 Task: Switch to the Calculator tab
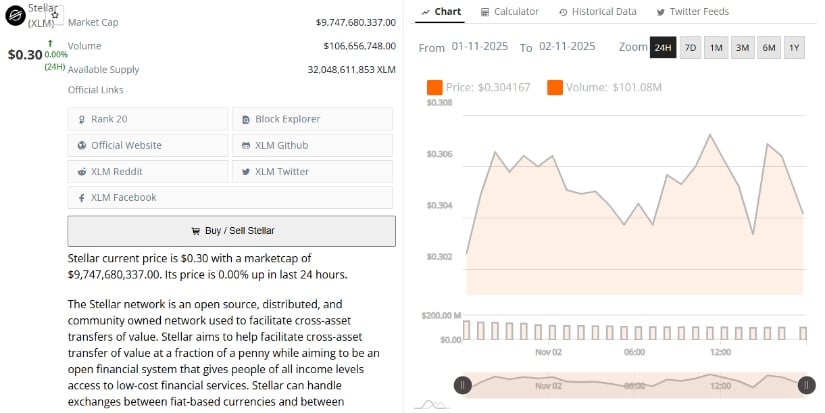[509, 12]
